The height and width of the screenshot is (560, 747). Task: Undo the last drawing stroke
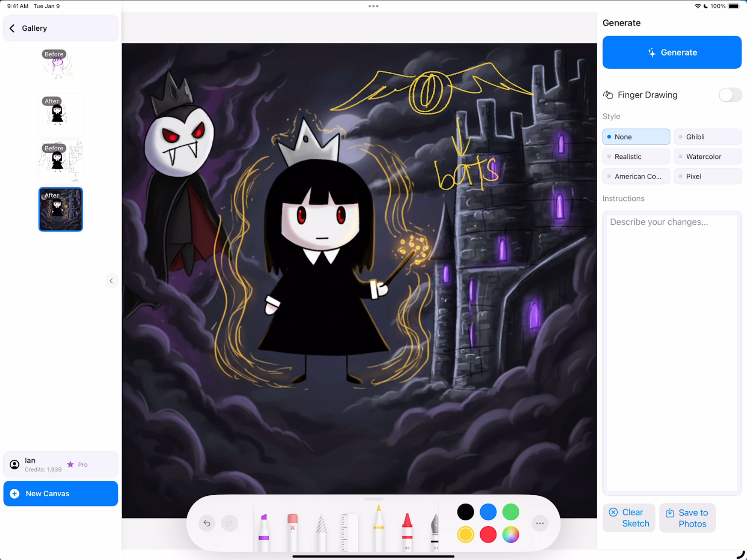coord(207,523)
